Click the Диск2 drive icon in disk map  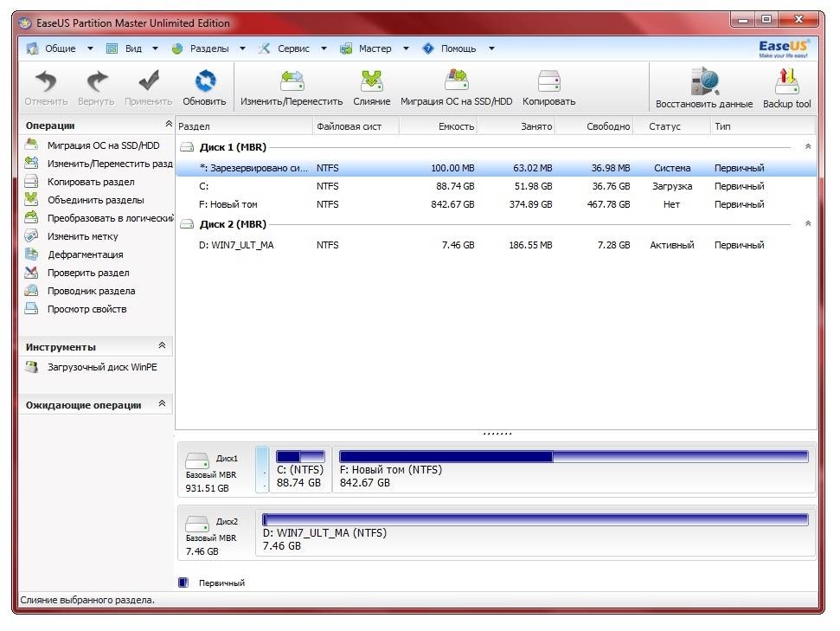coord(196,524)
